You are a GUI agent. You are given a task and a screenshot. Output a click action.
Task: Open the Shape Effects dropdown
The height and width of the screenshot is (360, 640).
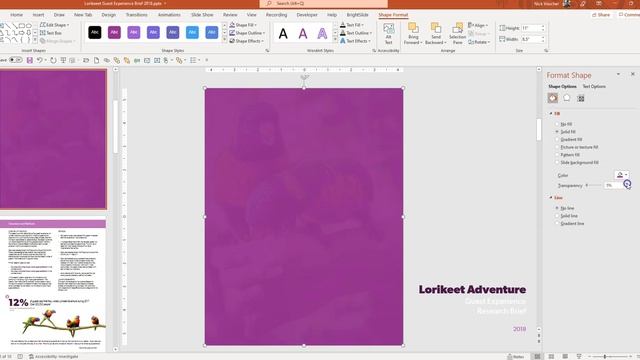click(x=247, y=41)
